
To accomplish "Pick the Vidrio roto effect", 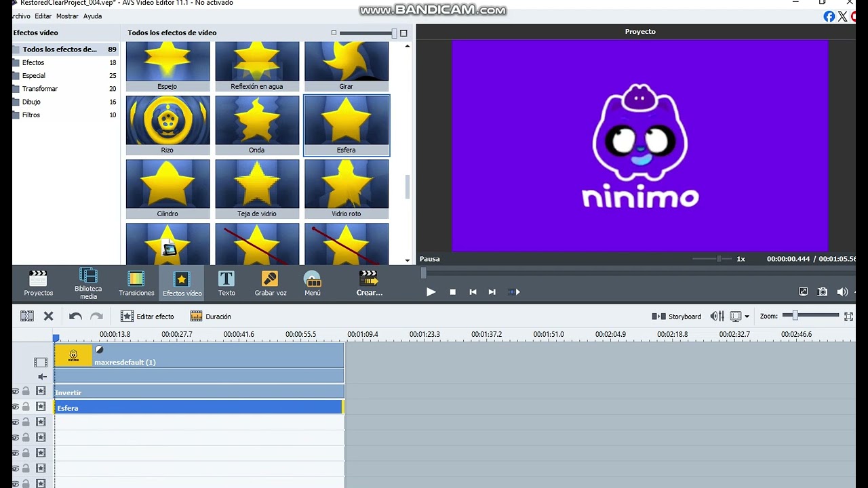I will point(347,188).
